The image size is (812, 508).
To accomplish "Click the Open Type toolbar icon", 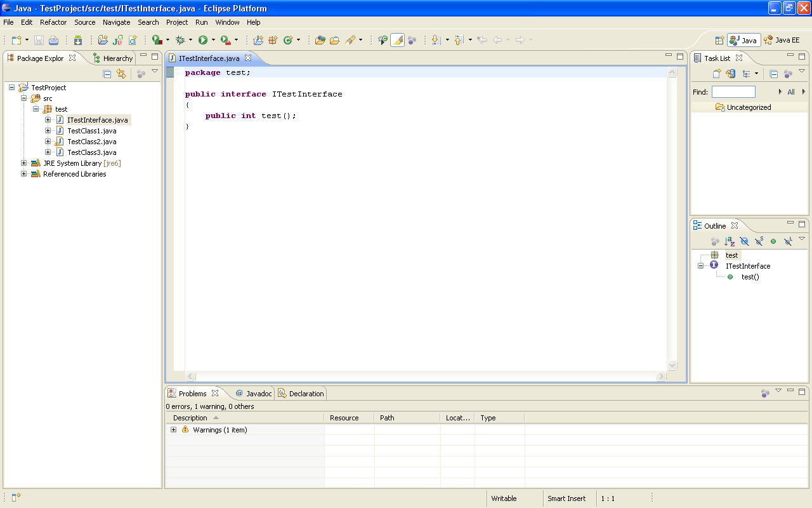I will (320, 40).
